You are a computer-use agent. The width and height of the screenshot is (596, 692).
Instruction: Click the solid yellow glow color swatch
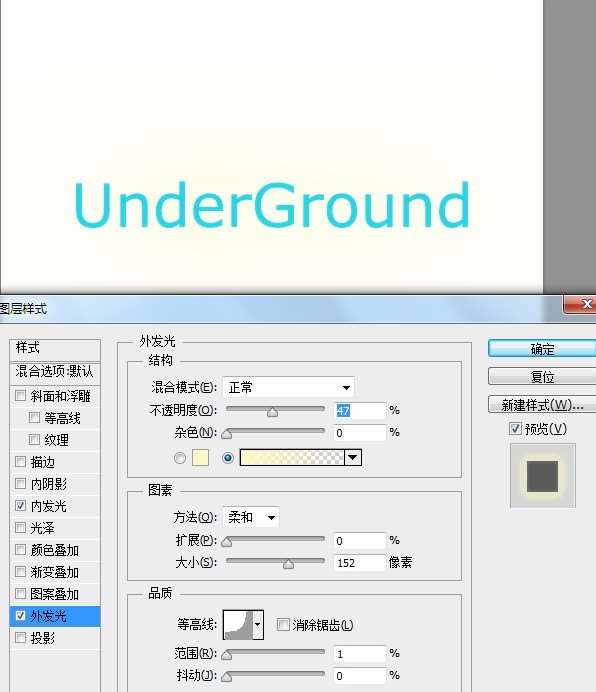200,458
